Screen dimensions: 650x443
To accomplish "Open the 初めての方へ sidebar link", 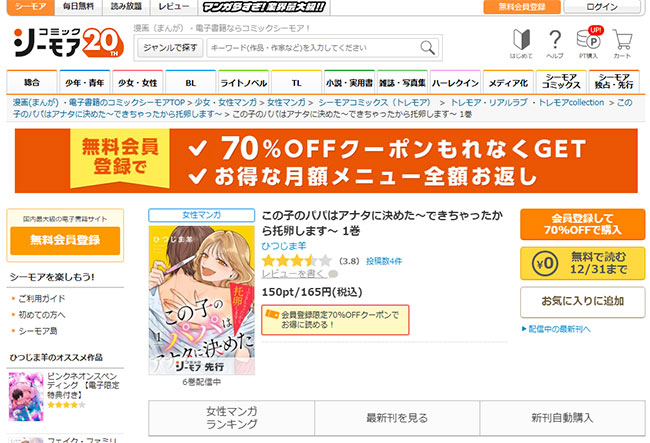I will [41, 315].
